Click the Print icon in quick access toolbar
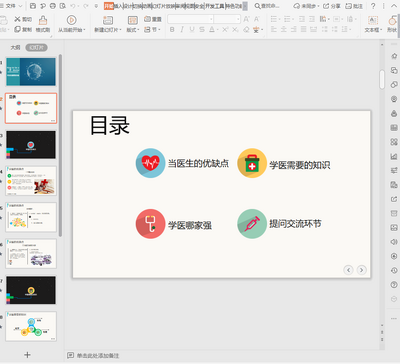The height and width of the screenshot is (364, 400). [52, 6]
